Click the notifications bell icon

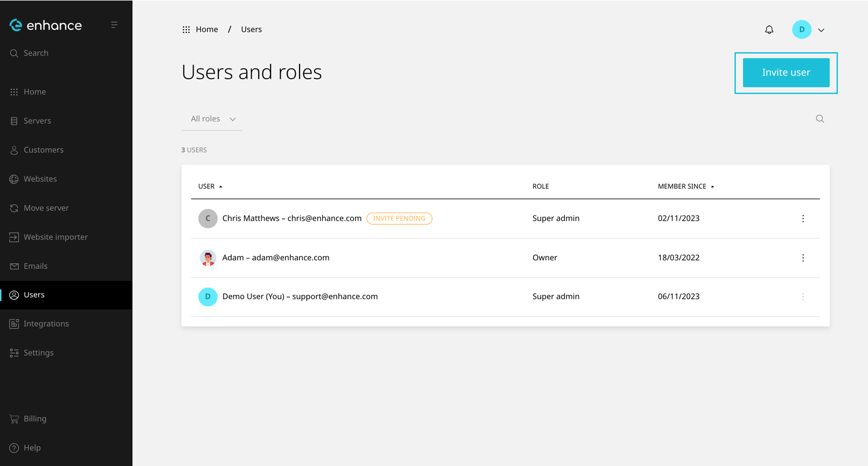[769, 30]
